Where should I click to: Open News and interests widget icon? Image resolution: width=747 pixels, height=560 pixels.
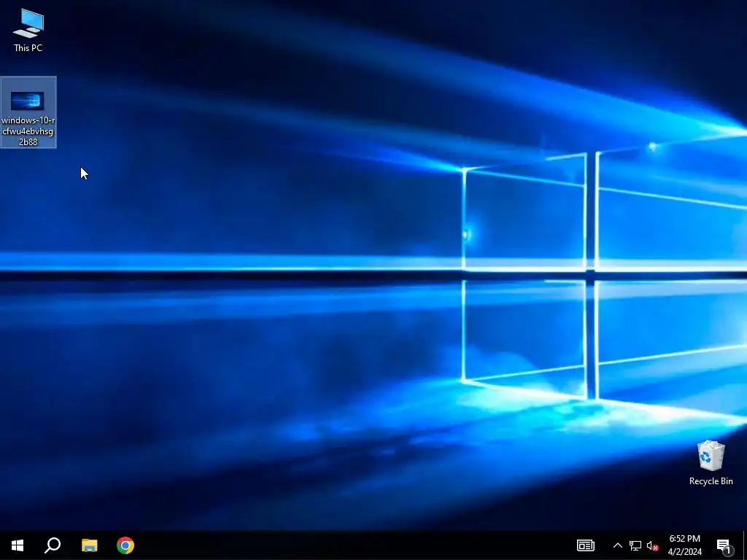point(586,545)
